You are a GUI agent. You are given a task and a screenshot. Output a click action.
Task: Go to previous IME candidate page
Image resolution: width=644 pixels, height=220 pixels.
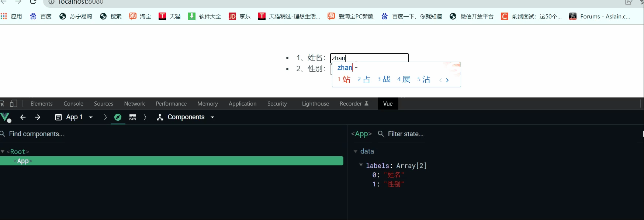(440, 80)
